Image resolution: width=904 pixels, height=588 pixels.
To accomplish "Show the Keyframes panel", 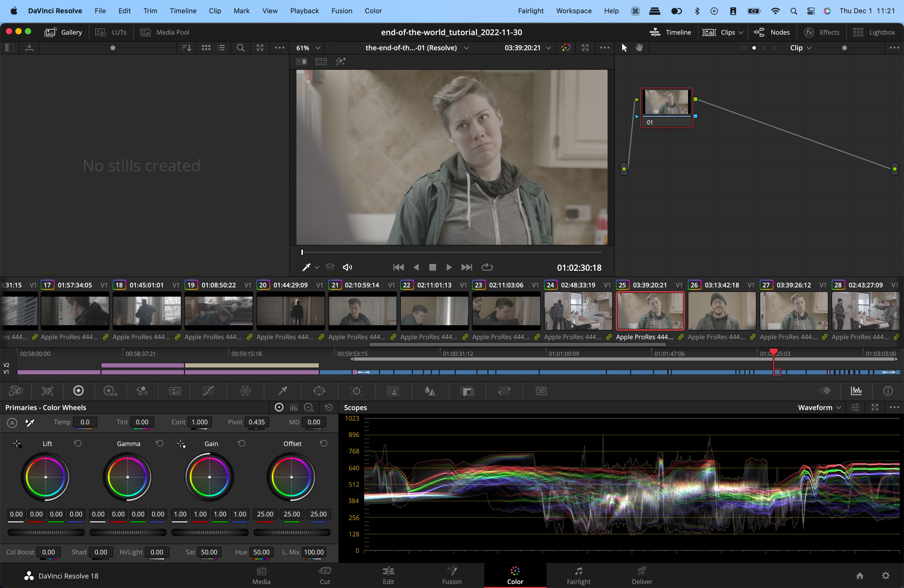I will (x=825, y=391).
